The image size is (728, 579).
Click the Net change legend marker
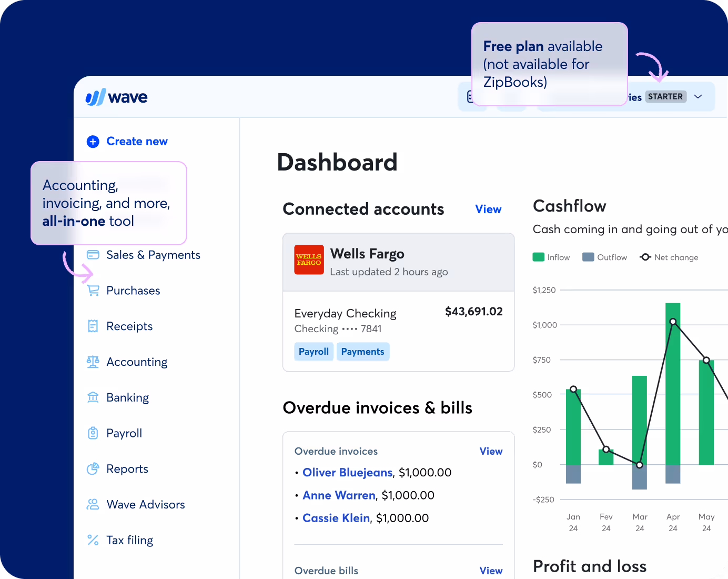click(x=645, y=257)
